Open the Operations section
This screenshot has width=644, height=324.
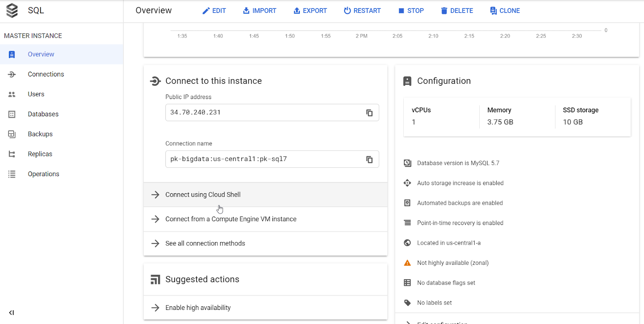[62, 174]
